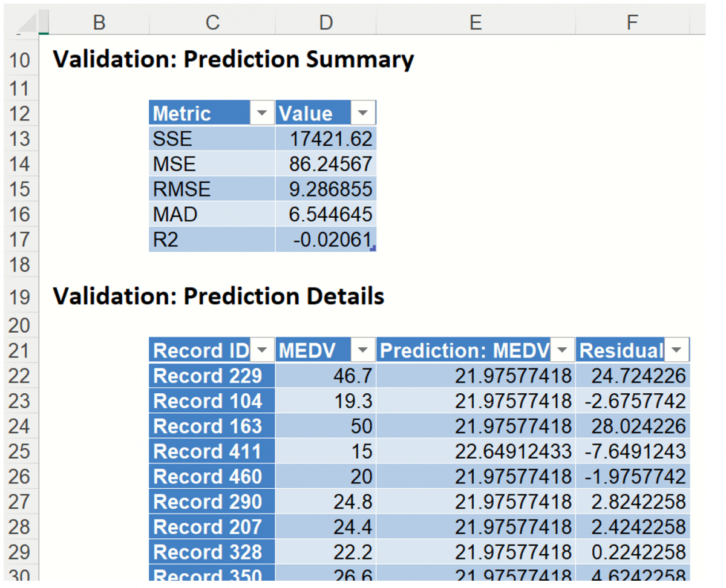Click the SSE value cell 17421.62
The width and height of the screenshot is (726, 588).
point(325,139)
